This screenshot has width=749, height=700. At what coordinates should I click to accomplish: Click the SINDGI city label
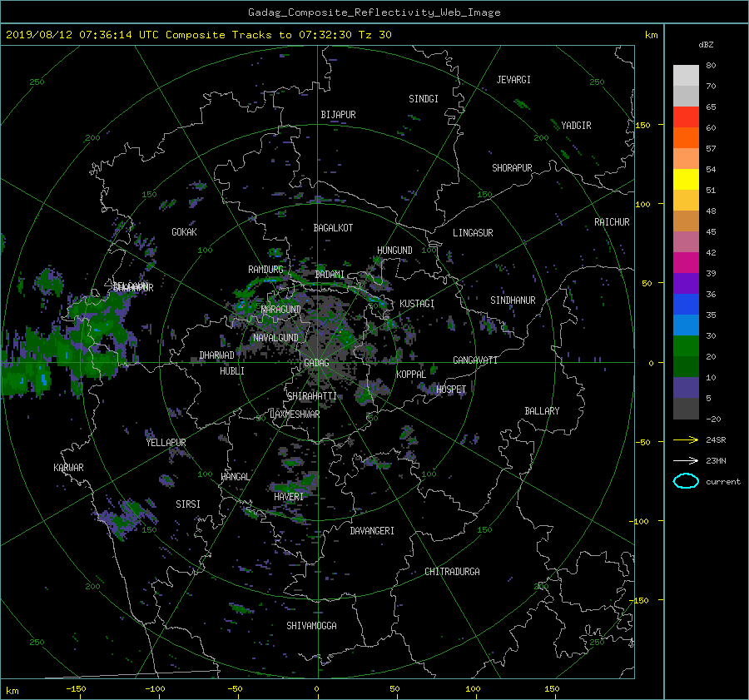coord(424,99)
